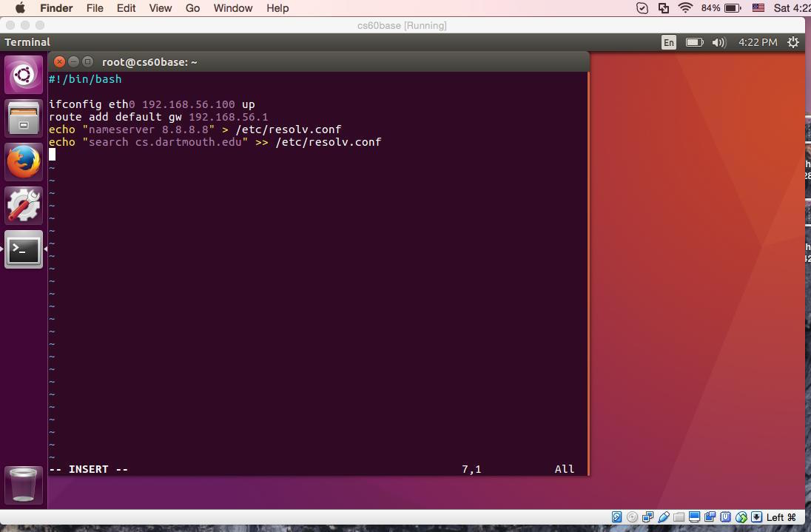Click the macOS Sat 4:22 date and time
This screenshot has width=811, height=532.
792,8
